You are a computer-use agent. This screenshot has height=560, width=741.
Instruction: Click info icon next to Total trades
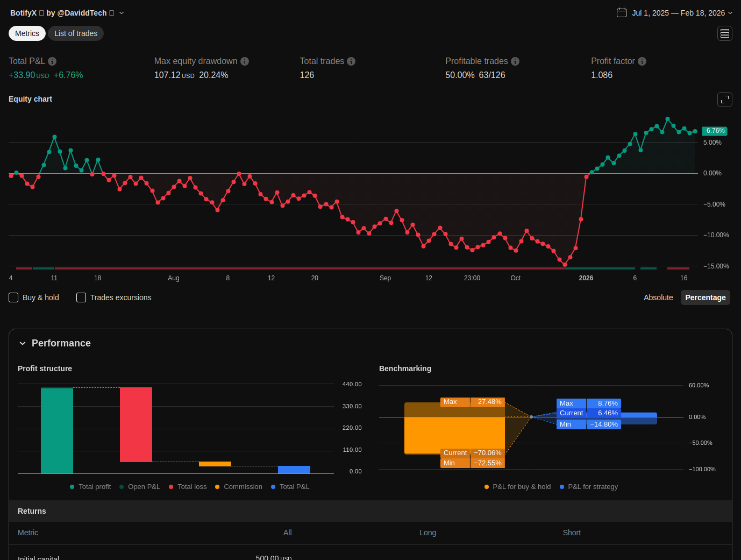pos(351,61)
